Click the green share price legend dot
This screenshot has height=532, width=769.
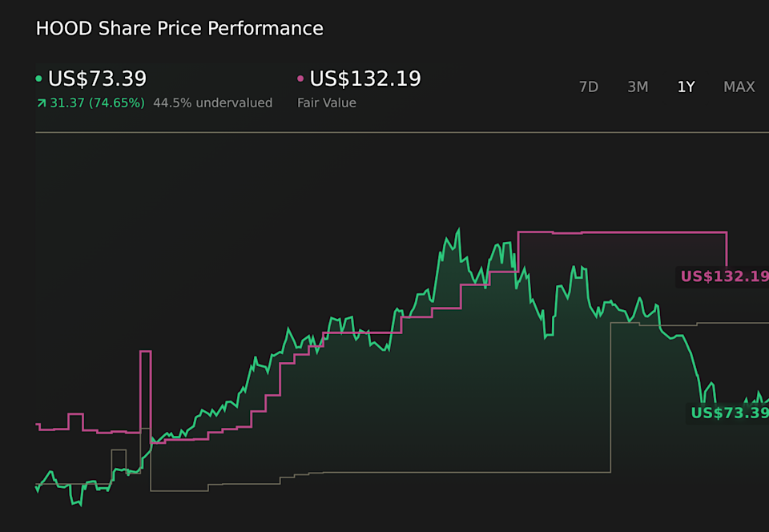tap(38, 79)
